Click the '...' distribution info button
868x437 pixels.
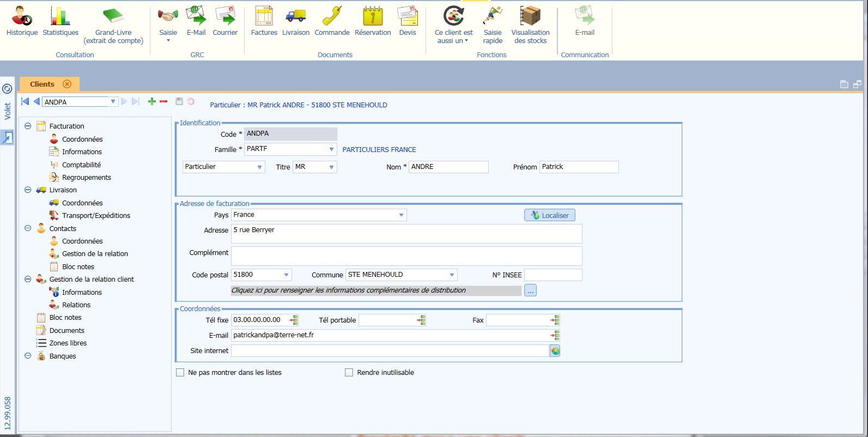pos(530,290)
